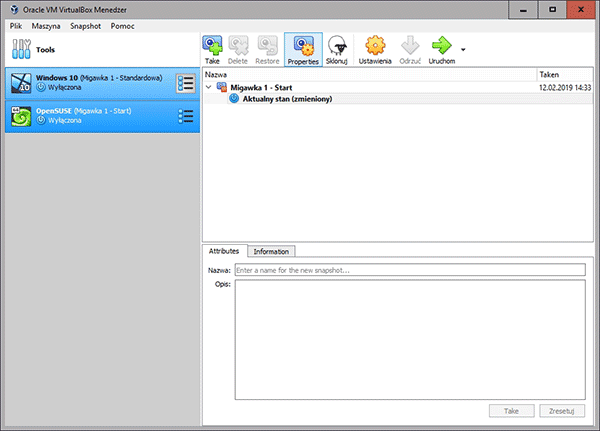This screenshot has height=431, width=600.
Task: Minimize the VirtualBox window
Action: tap(523, 10)
